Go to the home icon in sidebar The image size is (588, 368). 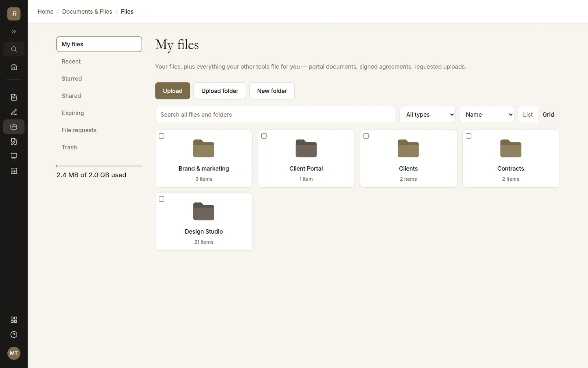click(14, 67)
